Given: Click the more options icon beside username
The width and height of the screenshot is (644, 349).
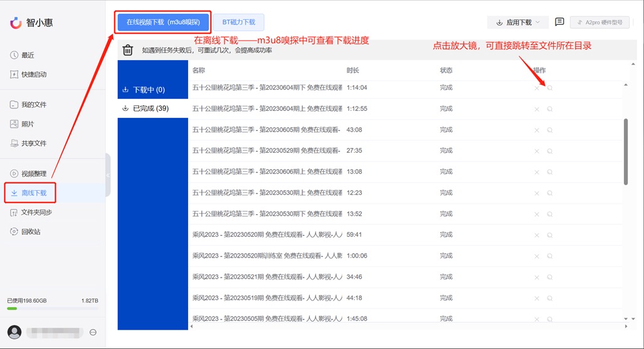Looking at the screenshot, I should coord(93,332).
